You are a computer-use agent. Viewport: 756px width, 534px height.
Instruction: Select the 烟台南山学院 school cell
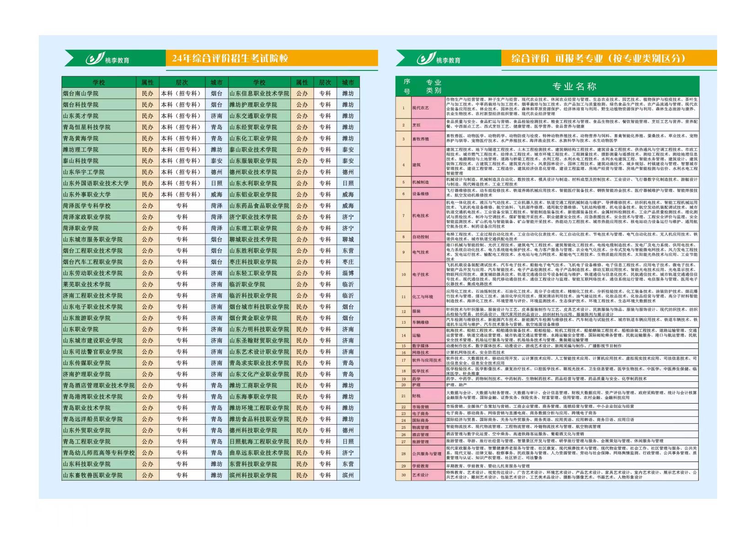coord(99,93)
